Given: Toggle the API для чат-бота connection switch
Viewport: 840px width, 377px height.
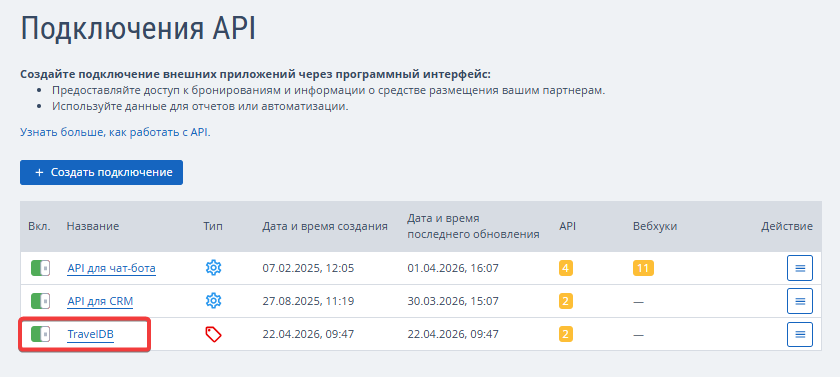Looking at the screenshot, I should pyautogui.click(x=40, y=268).
